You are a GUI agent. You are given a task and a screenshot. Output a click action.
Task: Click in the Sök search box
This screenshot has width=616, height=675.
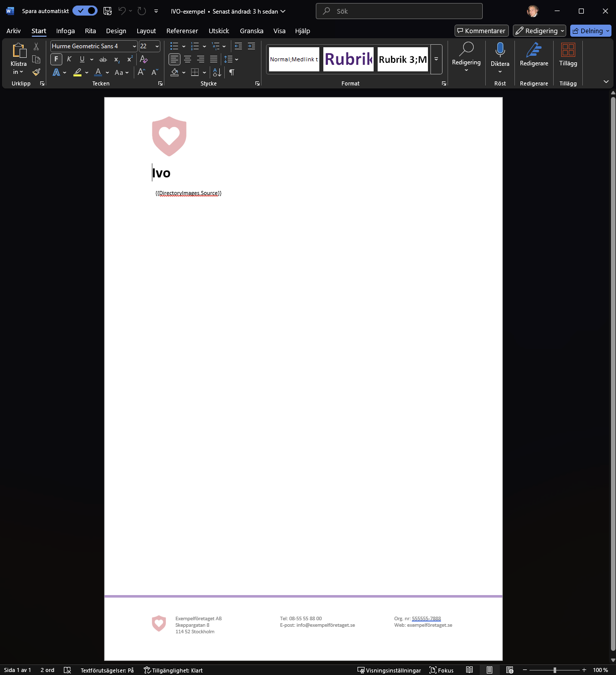pos(399,11)
